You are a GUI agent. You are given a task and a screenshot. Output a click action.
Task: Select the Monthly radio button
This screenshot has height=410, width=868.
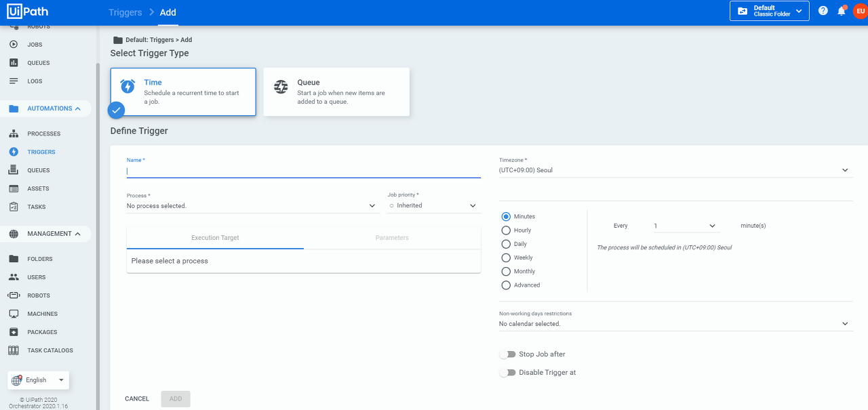pos(506,271)
